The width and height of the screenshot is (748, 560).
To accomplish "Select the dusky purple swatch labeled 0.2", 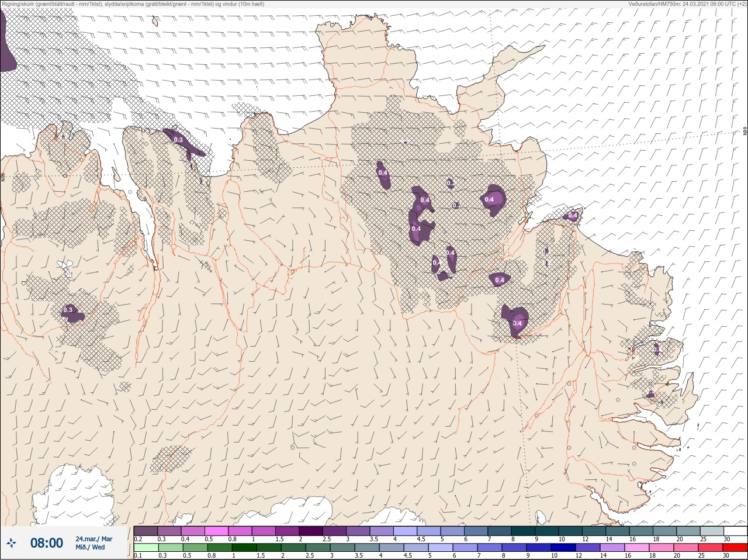I will (146, 531).
